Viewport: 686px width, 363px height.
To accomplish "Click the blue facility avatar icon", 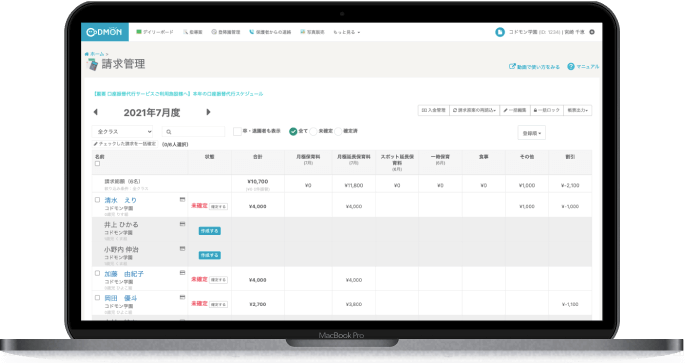I will (500, 32).
